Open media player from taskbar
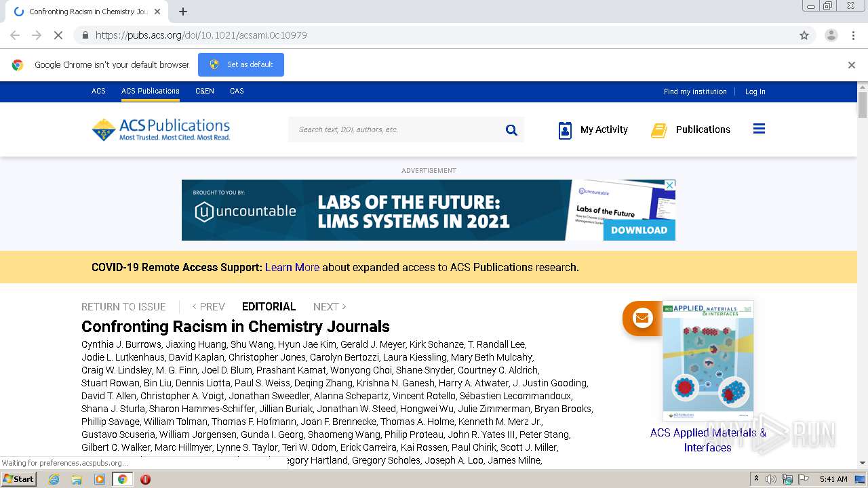The height and width of the screenshot is (488, 868). click(x=100, y=479)
